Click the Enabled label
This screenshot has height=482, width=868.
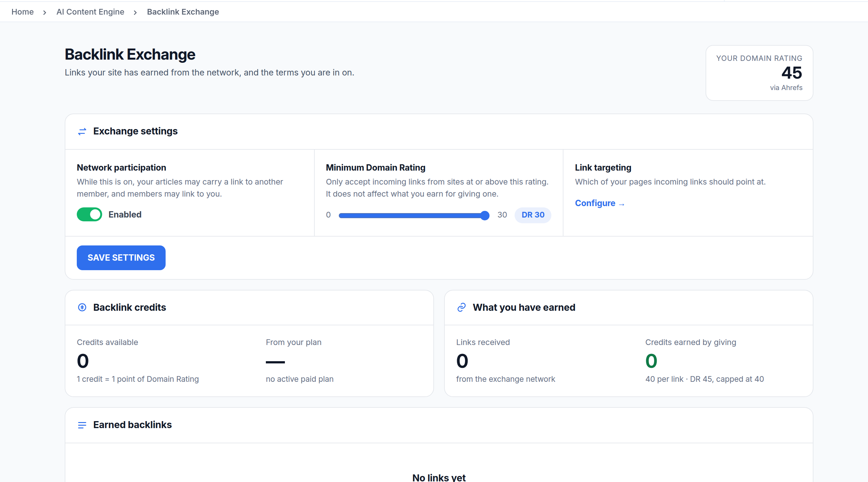pyautogui.click(x=125, y=215)
